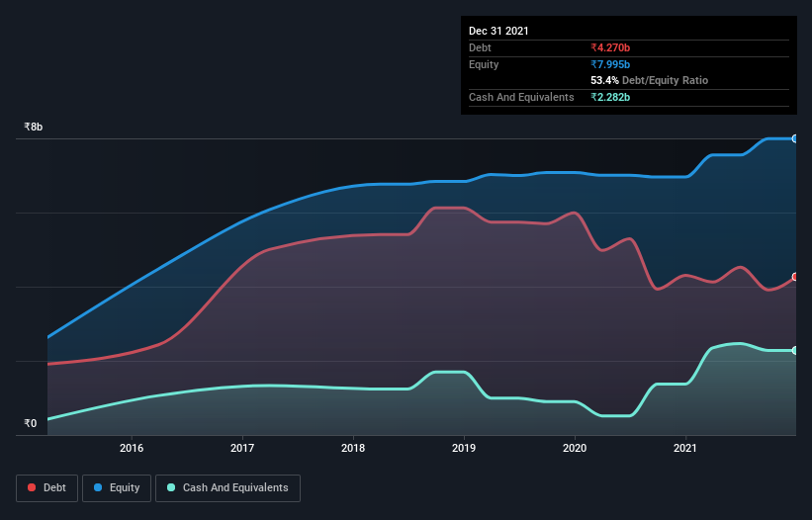812x520 pixels.
Task: Toggle the Equity series legend button
Action: [117, 488]
